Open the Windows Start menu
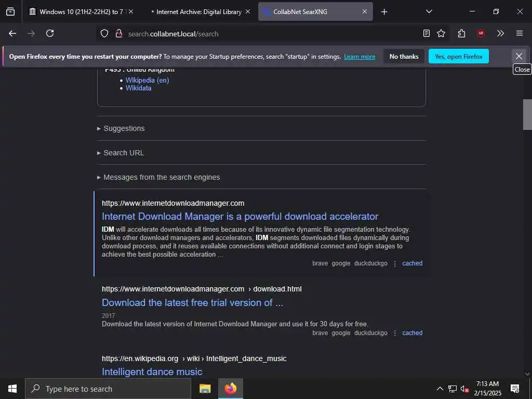Viewport: 532px width, 399px height. click(x=12, y=389)
